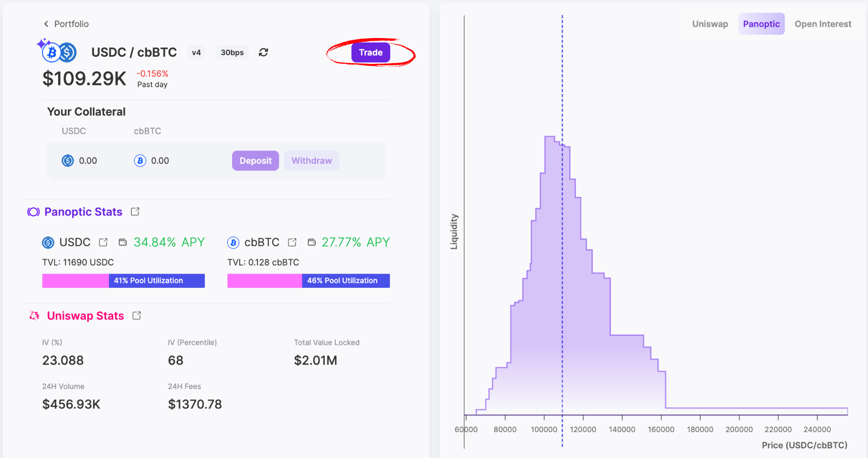
Task: Click the 100000 price axis label
Action: pos(544,429)
